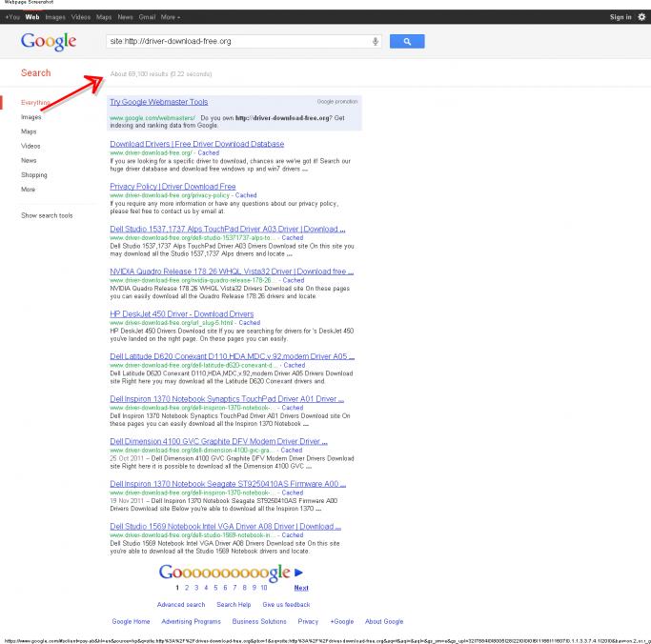Go to results page 10
The height and width of the screenshot is (644, 651).
coord(264,588)
